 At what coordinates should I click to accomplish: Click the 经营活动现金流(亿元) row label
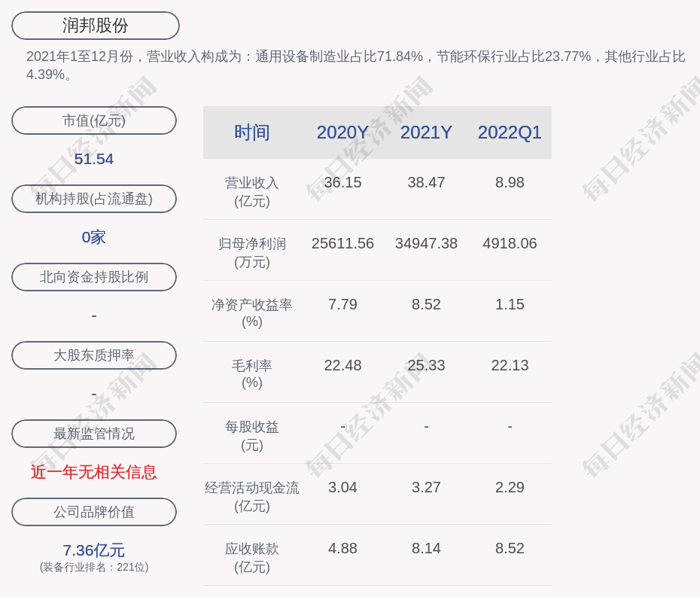coord(252,497)
